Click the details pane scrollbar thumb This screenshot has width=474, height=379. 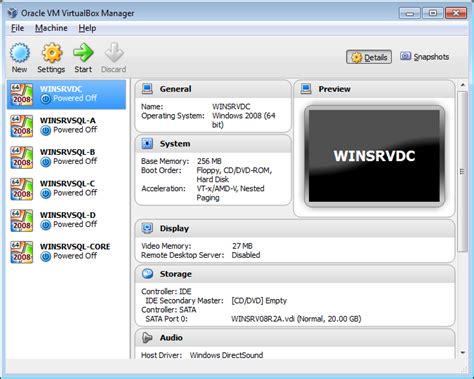(x=463, y=172)
